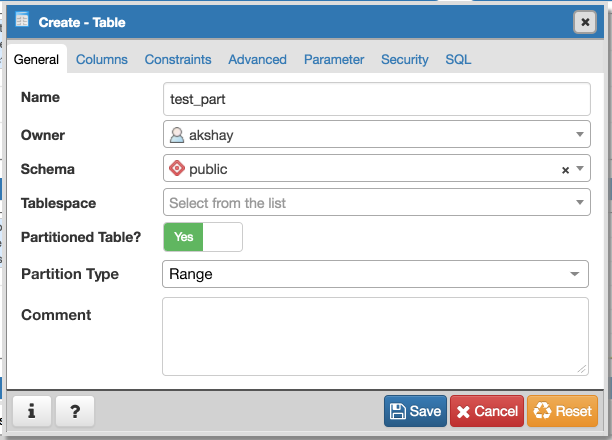Open the Schema dropdown arrow

[580, 170]
